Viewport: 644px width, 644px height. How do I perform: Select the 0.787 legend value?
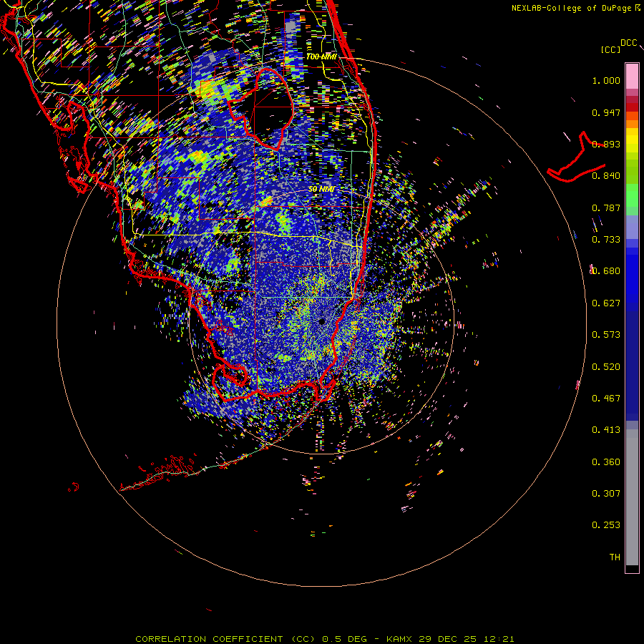(x=606, y=208)
